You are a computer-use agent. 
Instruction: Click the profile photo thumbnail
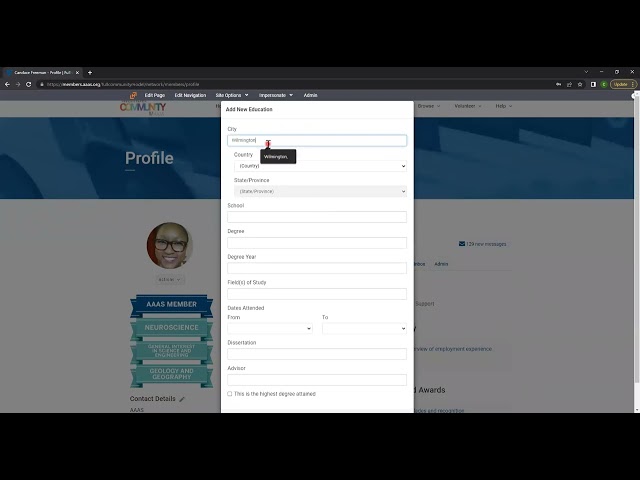[169, 245]
